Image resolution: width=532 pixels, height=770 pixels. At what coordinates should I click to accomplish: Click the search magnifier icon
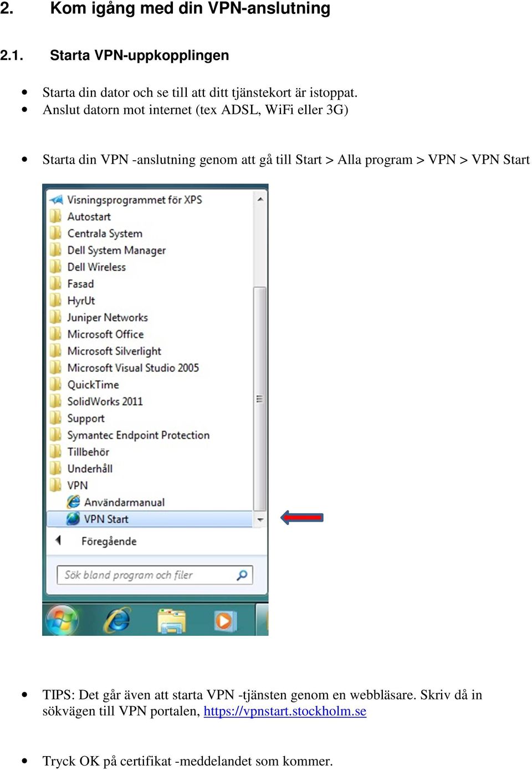(242, 575)
